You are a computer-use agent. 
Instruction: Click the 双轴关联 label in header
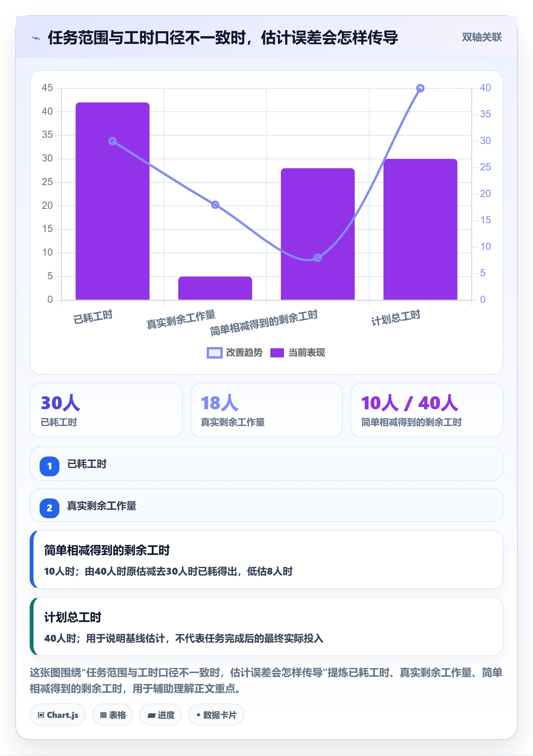pos(482,37)
